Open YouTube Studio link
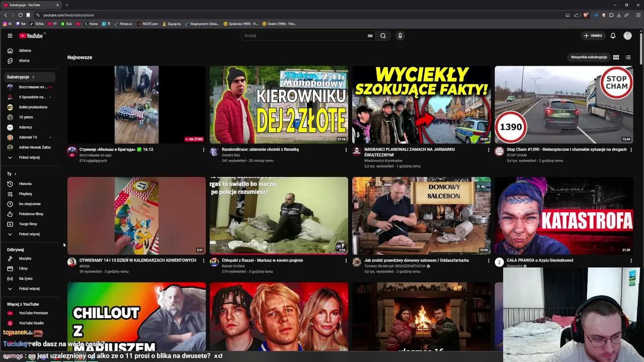Screen dimensions: 644x362 (29, 323)
